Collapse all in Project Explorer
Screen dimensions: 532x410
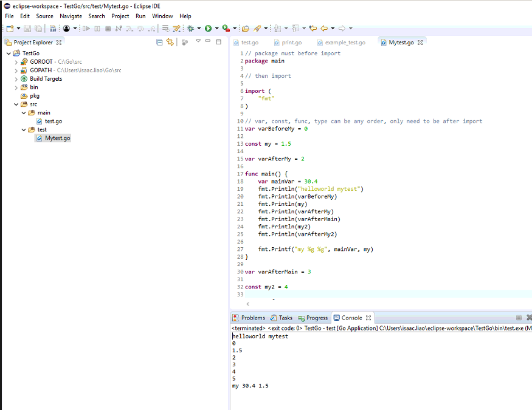coord(159,42)
